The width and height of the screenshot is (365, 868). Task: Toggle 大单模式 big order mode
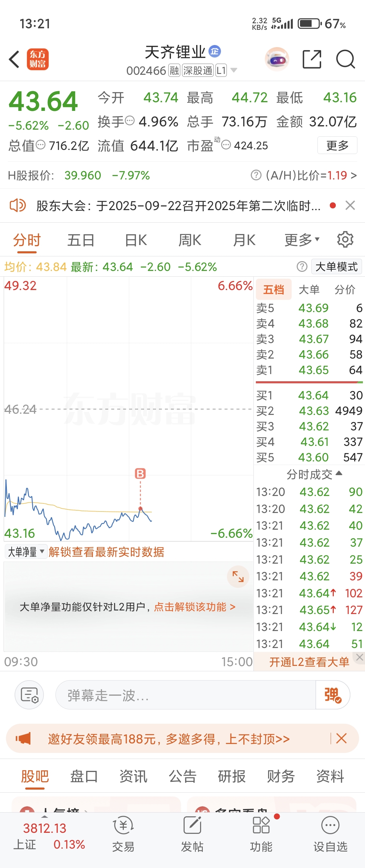pos(336,266)
